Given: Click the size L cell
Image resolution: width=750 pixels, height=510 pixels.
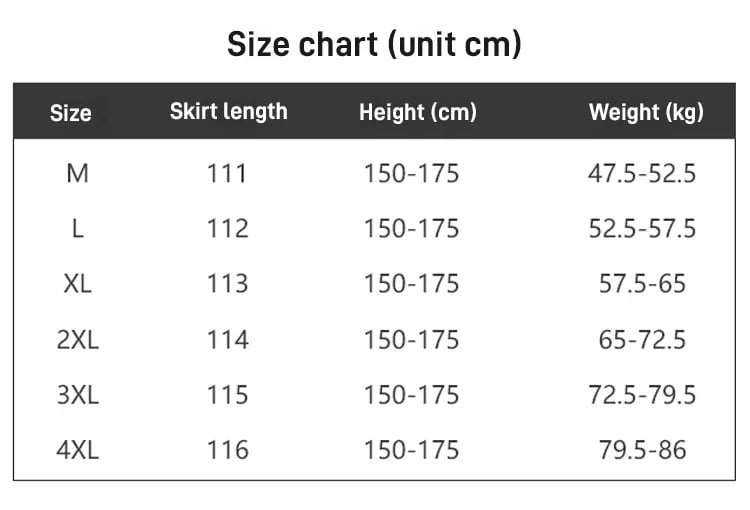Looking at the screenshot, I should point(77,228).
